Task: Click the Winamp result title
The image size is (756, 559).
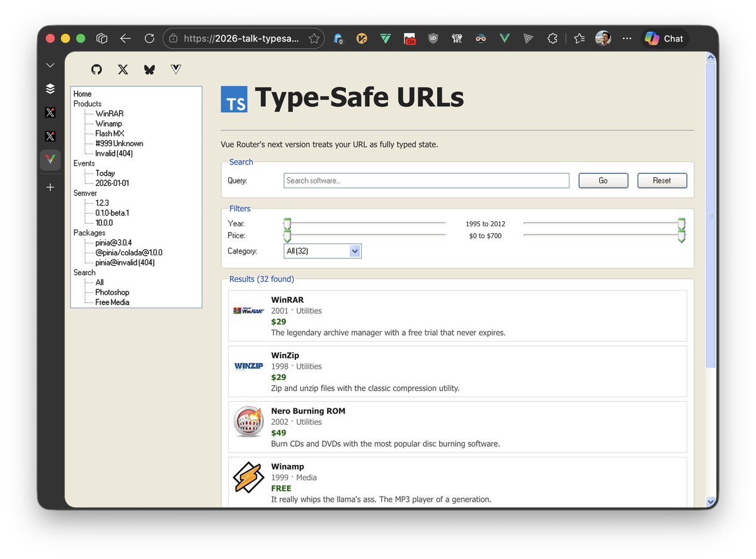Action: coord(288,466)
